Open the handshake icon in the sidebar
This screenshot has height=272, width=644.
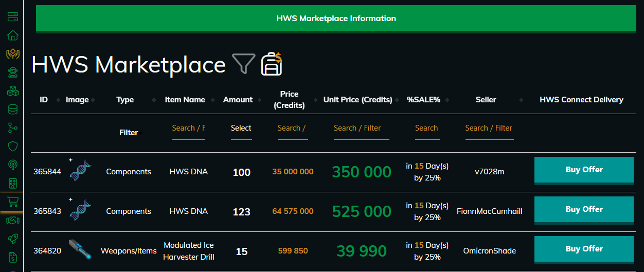coord(13,221)
